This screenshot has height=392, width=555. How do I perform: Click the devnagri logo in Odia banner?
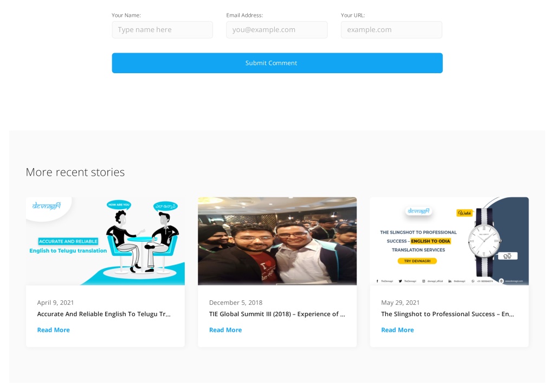point(418,211)
